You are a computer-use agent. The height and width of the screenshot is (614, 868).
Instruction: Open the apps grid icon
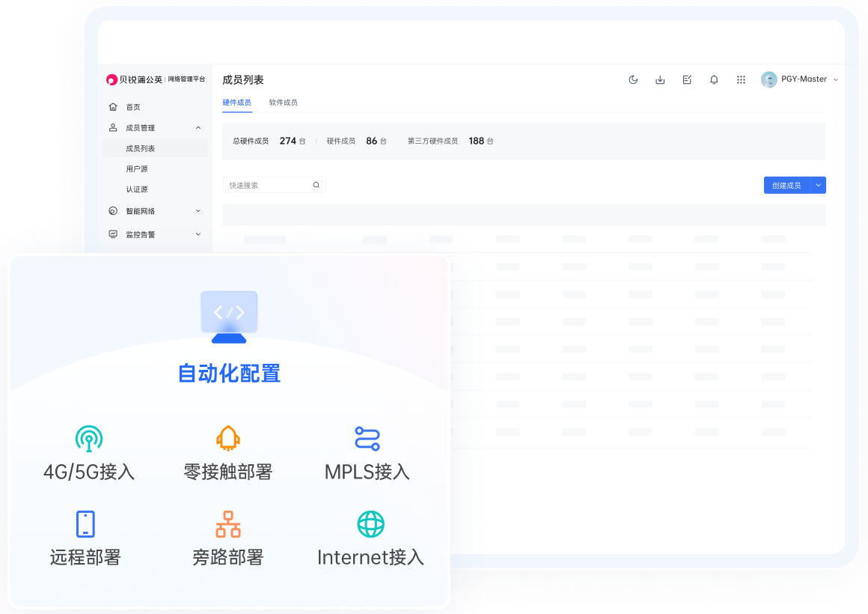coord(741,80)
